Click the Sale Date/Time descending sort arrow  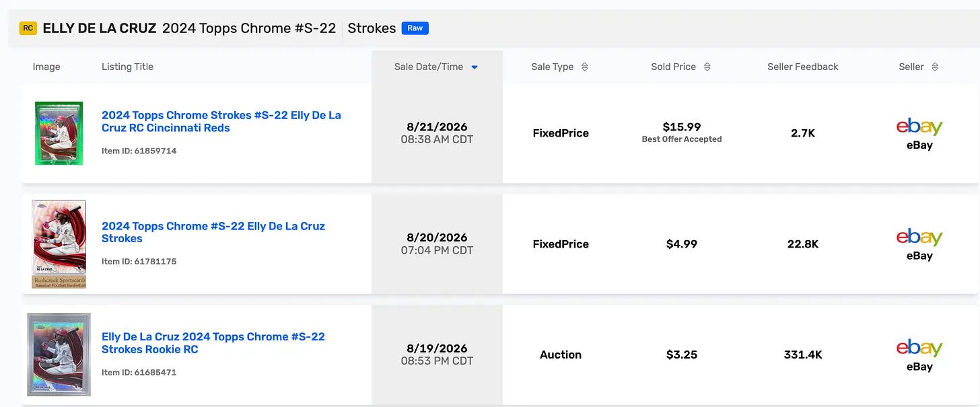(475, 67)
